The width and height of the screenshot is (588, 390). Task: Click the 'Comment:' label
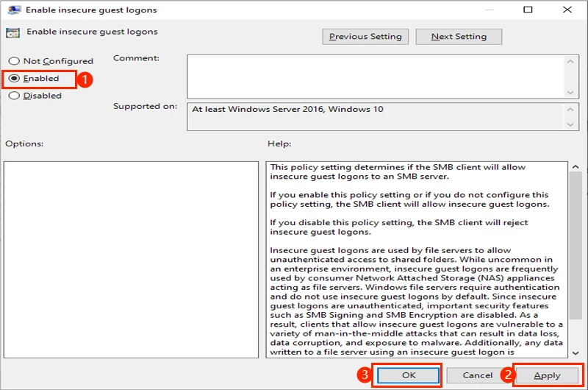click(136, 58)
